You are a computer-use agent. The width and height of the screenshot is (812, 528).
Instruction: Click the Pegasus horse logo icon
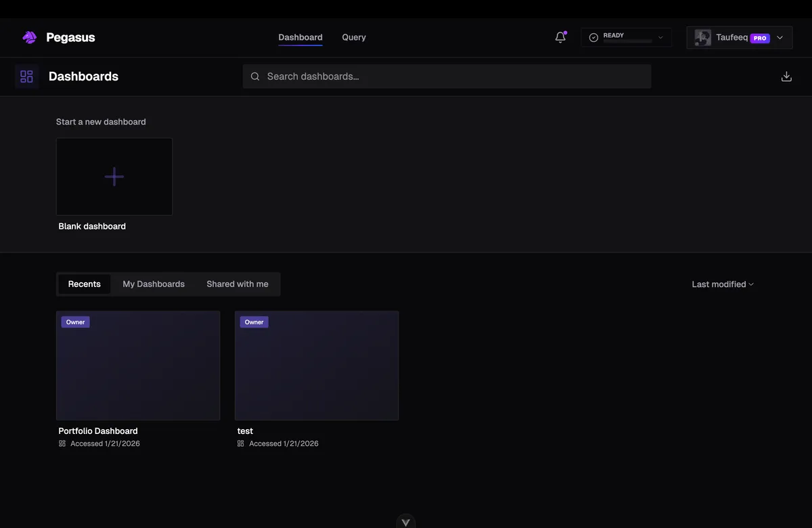tap(29, 37)
